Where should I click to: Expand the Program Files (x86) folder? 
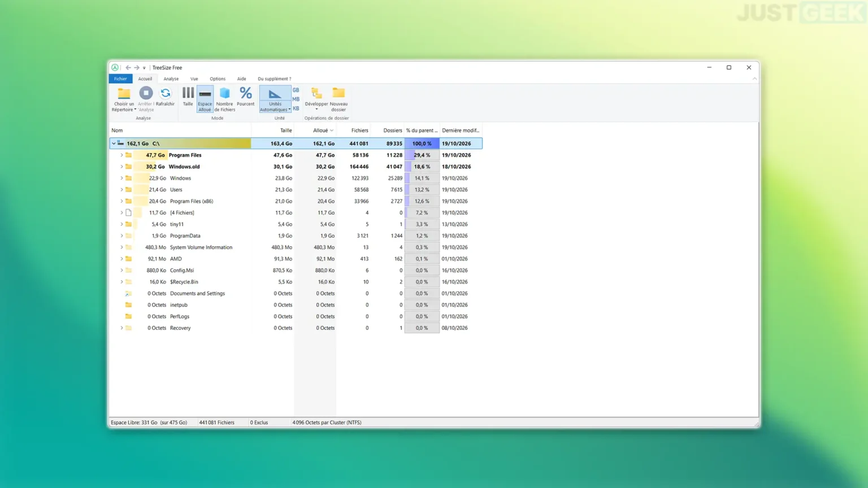click(121, 201)
